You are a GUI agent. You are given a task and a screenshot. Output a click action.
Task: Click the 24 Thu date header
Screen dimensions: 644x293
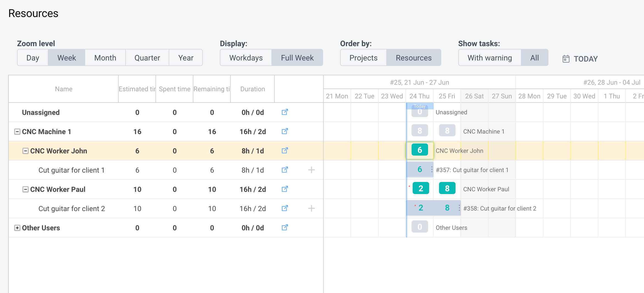[420, 96]
